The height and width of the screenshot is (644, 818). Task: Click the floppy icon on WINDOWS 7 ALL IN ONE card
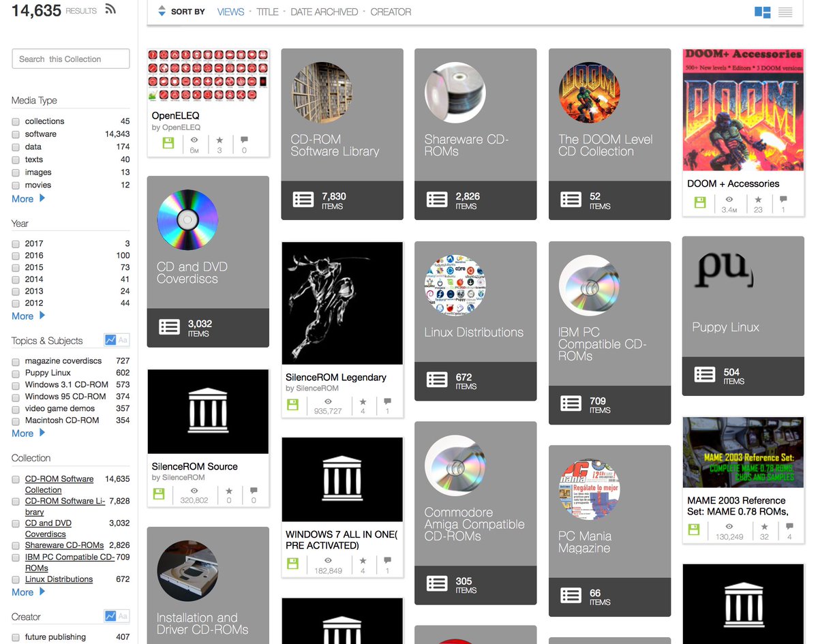[x=292, y=564]
